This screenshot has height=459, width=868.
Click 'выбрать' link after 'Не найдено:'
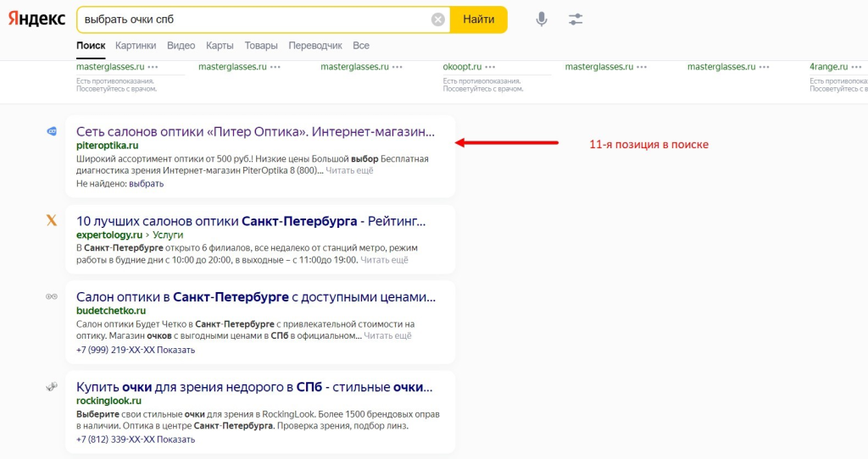146,184
